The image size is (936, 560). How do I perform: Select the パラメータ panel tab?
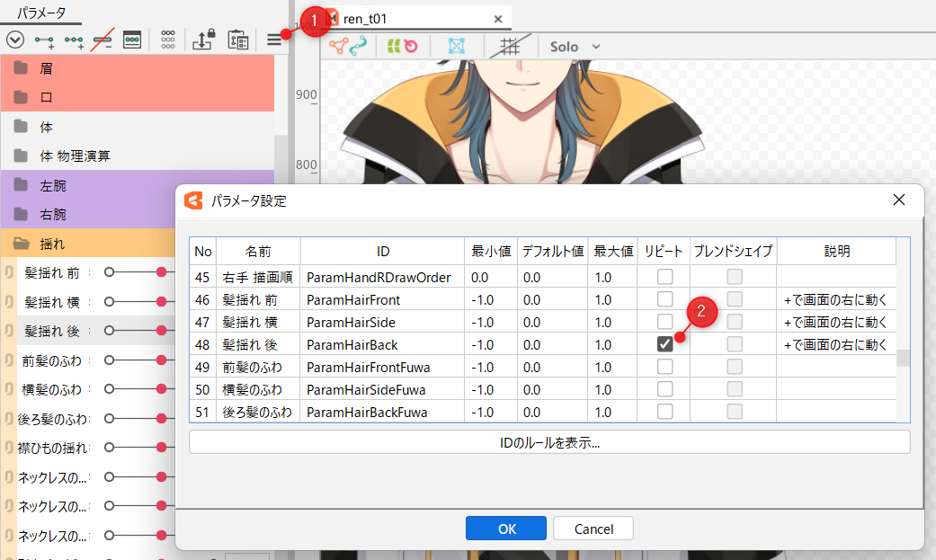coord(41,13)
